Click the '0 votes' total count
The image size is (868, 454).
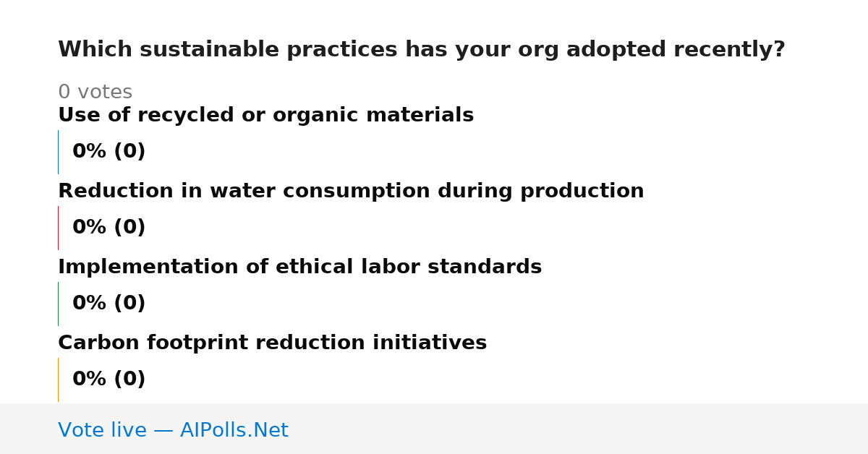tap(95, 93)
